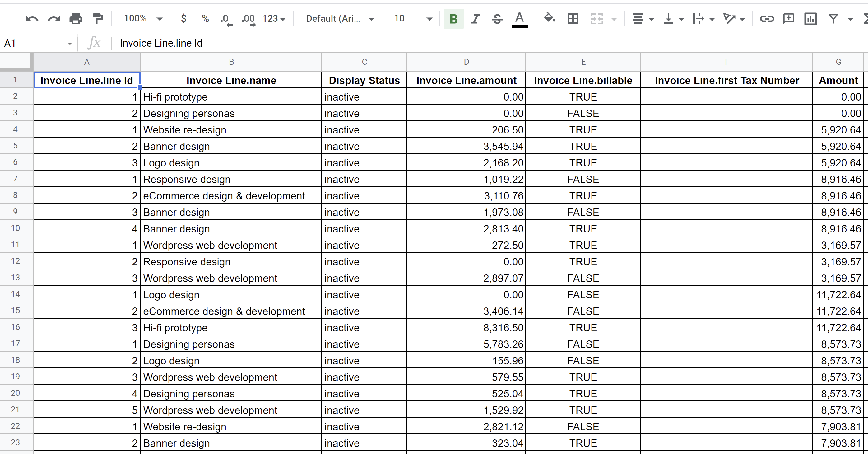Select column B header
The height and width of the screenshot is (454, 868).
231,62
